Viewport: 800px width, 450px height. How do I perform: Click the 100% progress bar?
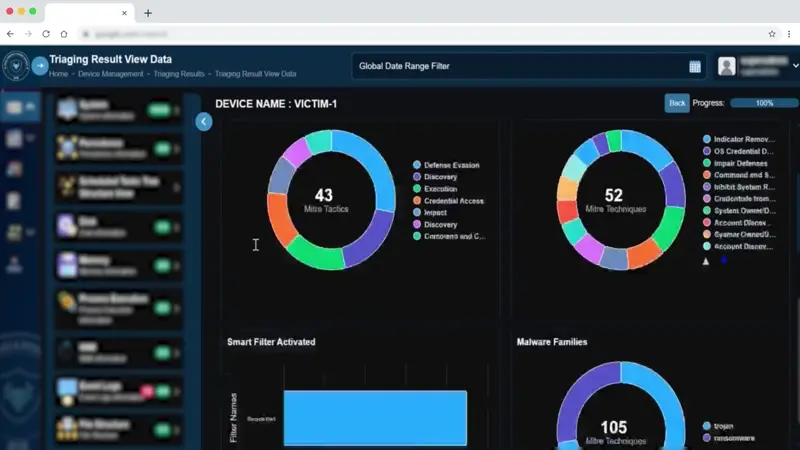[x=764, y=103]
